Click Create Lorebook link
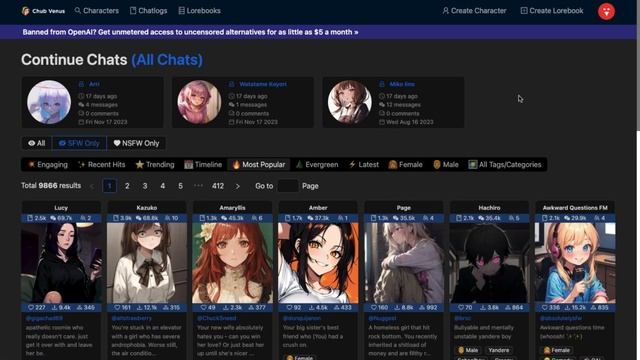This screenshot has height=360, width=640. pos(552,11)
